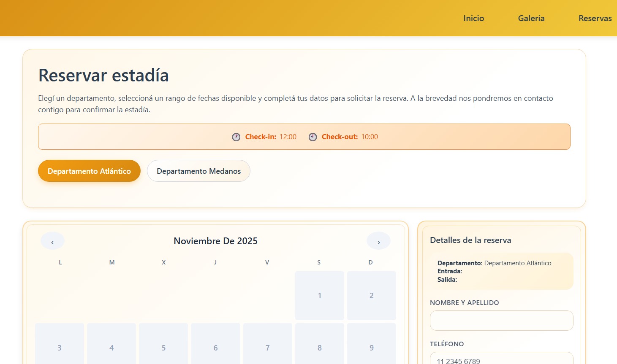
Task: Select day 2 in the calendar
Action: [371, 296]
